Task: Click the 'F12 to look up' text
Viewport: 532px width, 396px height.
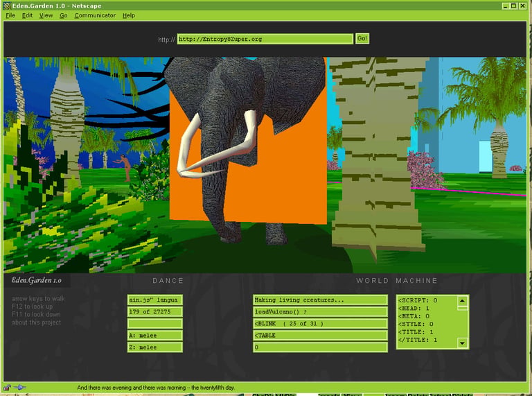Action: tap(32, 307)
